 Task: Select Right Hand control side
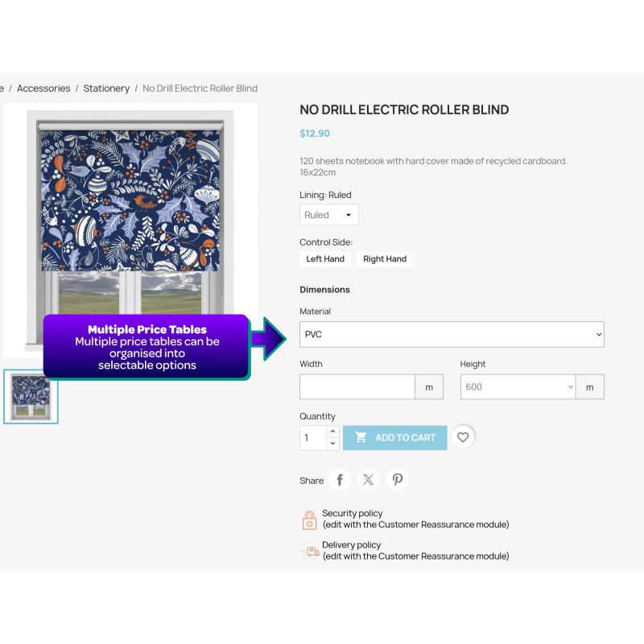pos(385,259)
